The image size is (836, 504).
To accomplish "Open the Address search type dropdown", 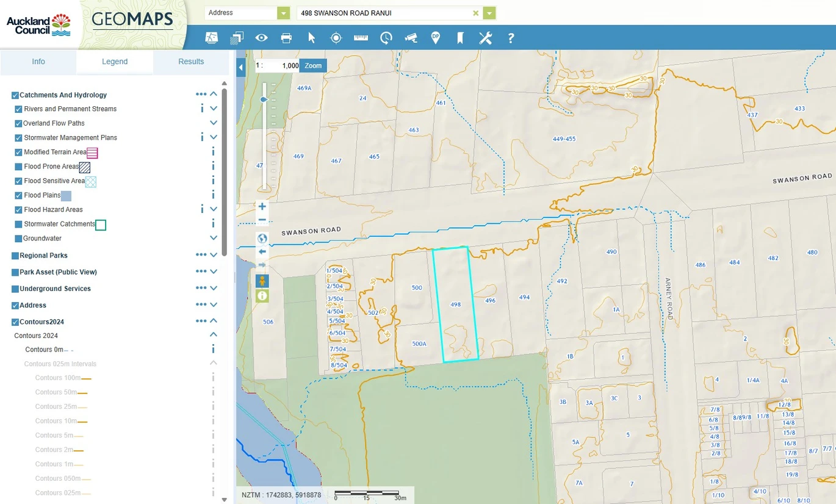I will point(283,13).
